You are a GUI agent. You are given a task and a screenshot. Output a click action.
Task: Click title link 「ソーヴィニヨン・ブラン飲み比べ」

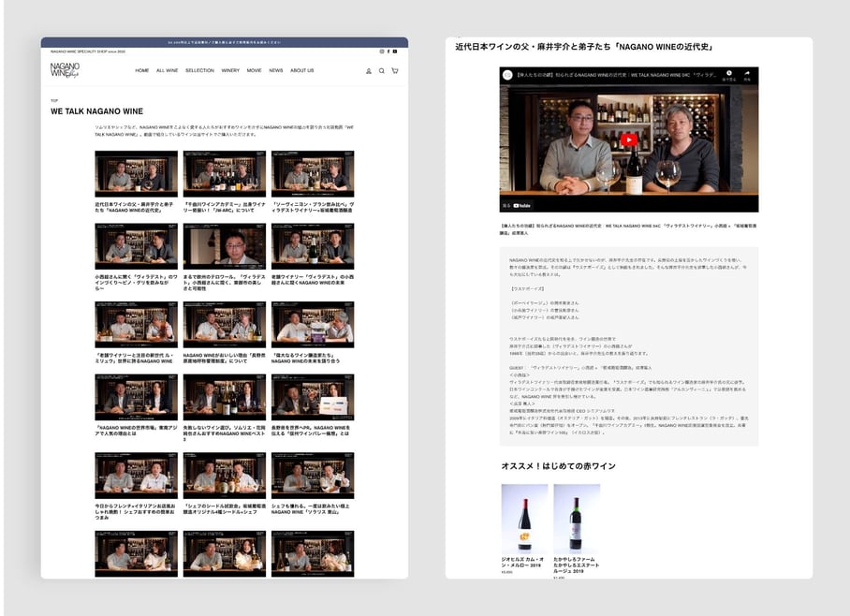[313, 207]
